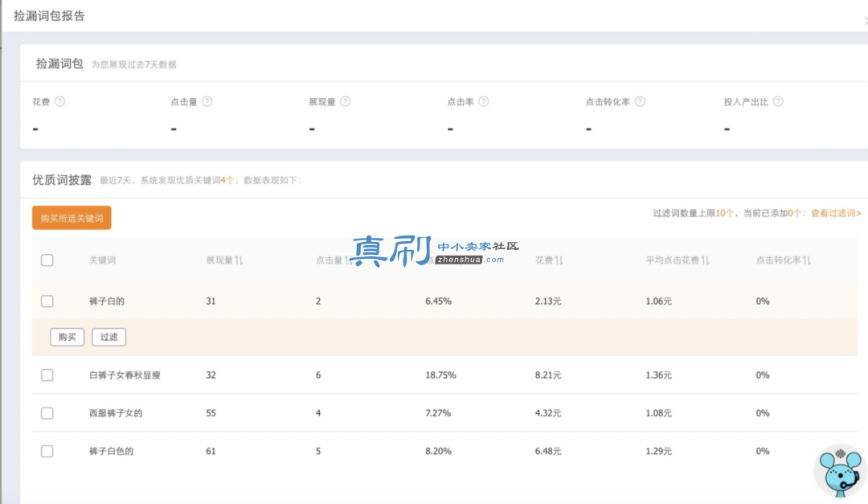Click the keyword text 白裤子女春秋显瘦

pos(125,375)
